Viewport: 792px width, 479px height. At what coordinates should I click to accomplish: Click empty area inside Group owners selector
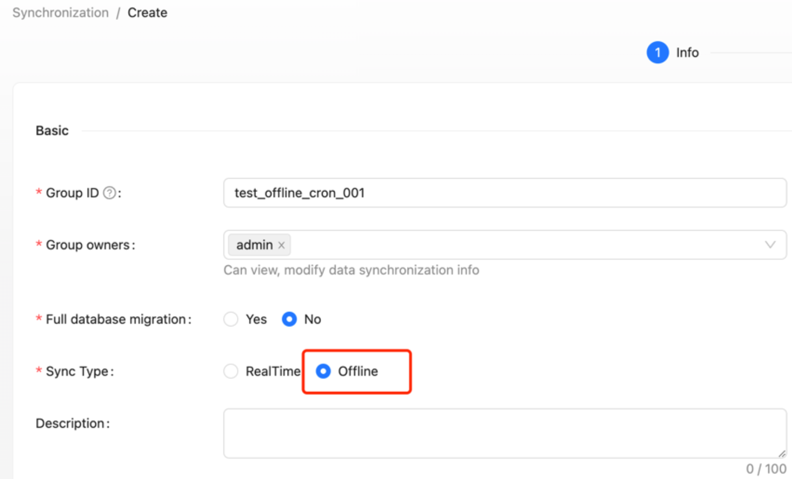tap(520, 245)
